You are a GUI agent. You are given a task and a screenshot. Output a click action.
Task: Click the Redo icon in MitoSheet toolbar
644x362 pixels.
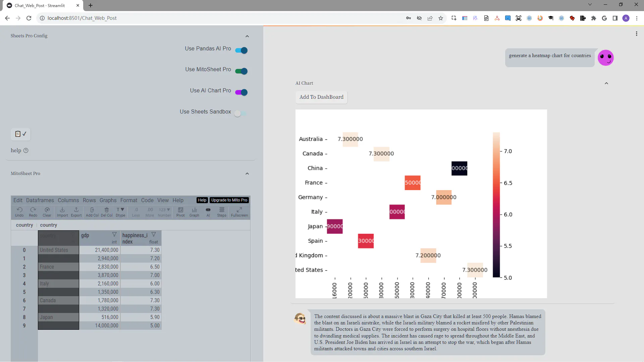click(x=33, y=212)
